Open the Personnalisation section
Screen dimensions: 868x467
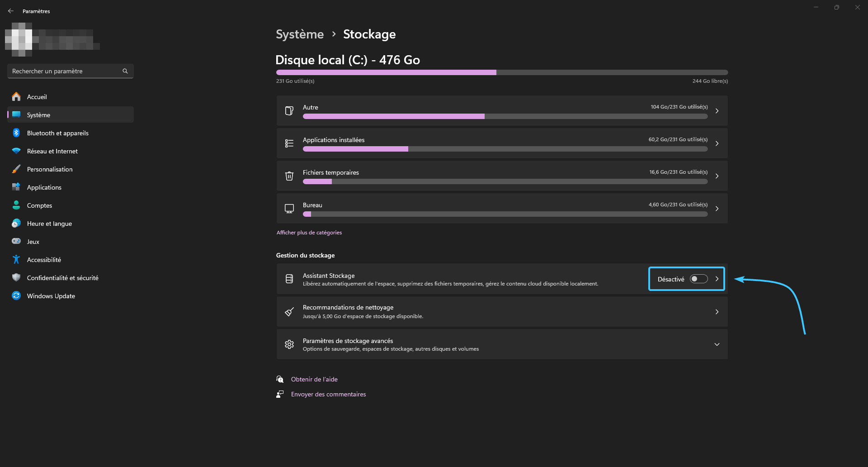(71, 169)
